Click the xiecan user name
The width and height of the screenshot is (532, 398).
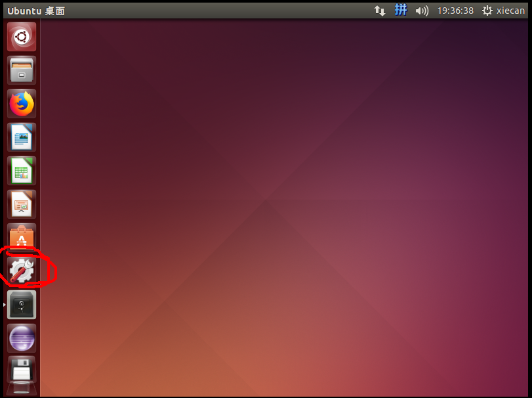click(510, 11)
